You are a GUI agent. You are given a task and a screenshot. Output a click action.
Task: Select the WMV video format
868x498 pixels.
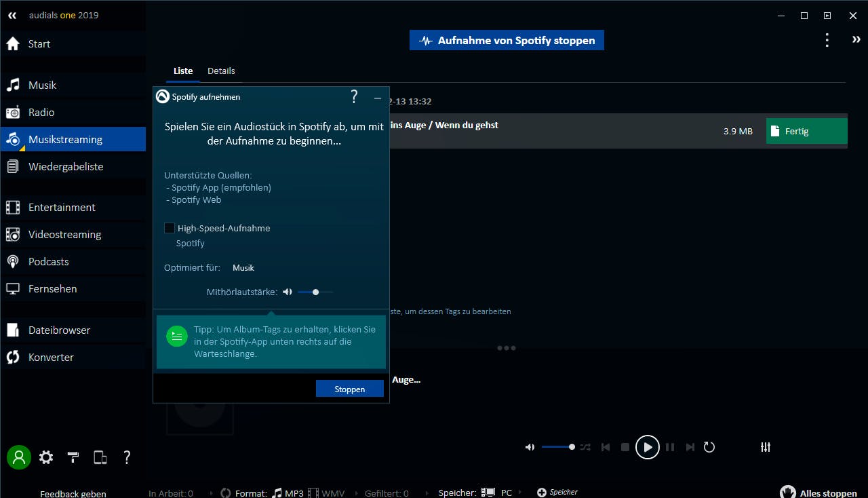(x=326, y=493)
